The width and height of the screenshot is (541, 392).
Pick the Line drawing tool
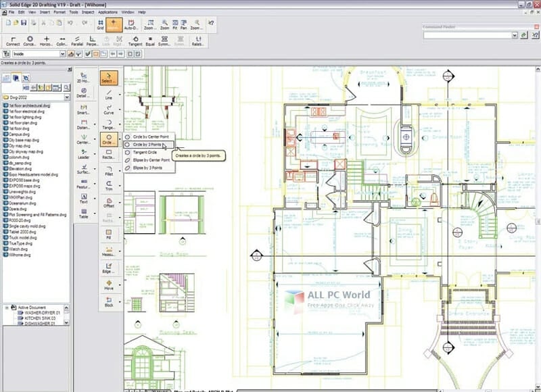(109, 95)
